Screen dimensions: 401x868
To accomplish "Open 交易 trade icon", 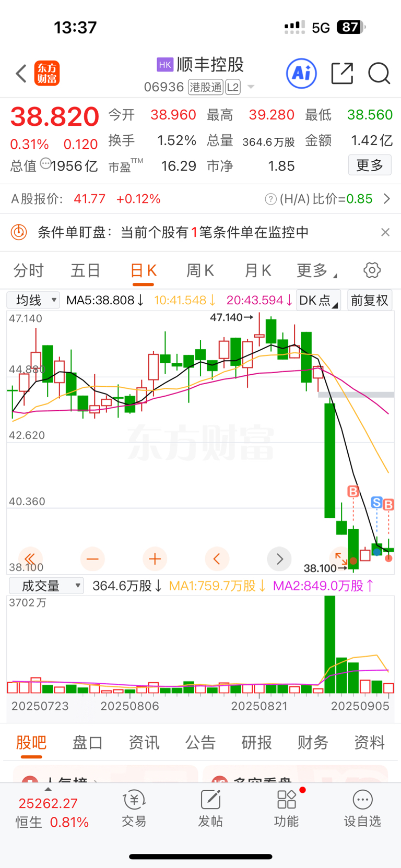I will pyautogui.click(x=134, y=808).
